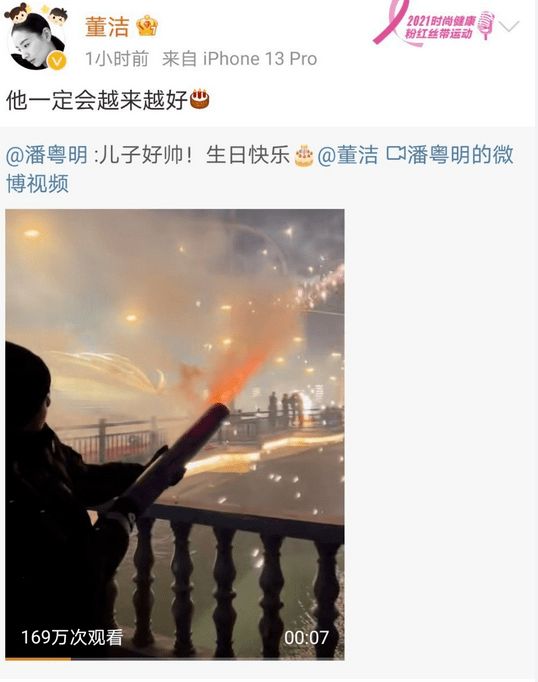Open the 董洁 username link
This screenshot has width=538, height=682.
(x=107, y=27)
